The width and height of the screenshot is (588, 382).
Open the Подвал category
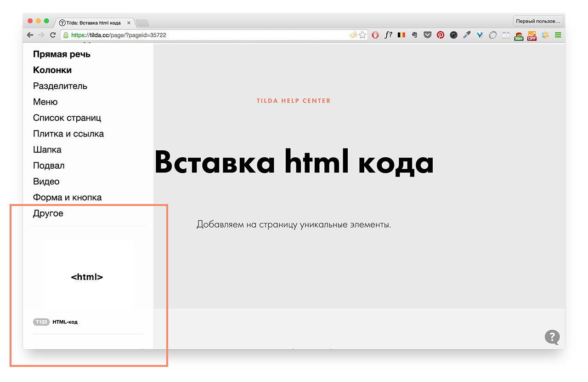pyautogui.click(x=49, y=165)
